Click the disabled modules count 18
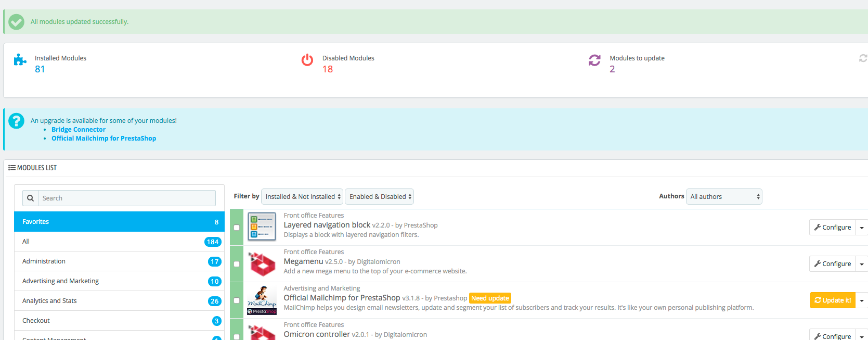The width and height of the screenshot is (868, 340). [x=328, y=69]
